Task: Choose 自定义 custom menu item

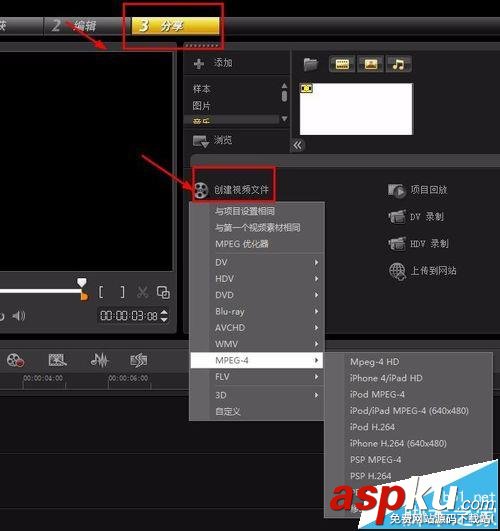Action: point(256,412)
